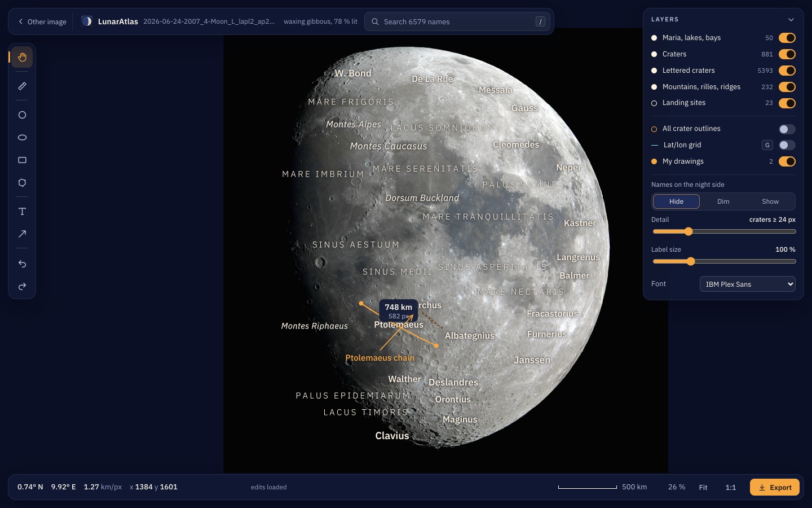Screen dimensions: 812x508
Task: Toggle the Craters layer off
Action: 787,54
